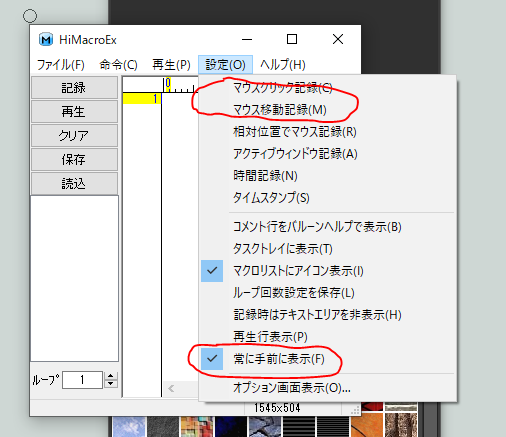Click the empty macro list box
The height and width of the screenshot is (437, 506).
coord(75,278)
